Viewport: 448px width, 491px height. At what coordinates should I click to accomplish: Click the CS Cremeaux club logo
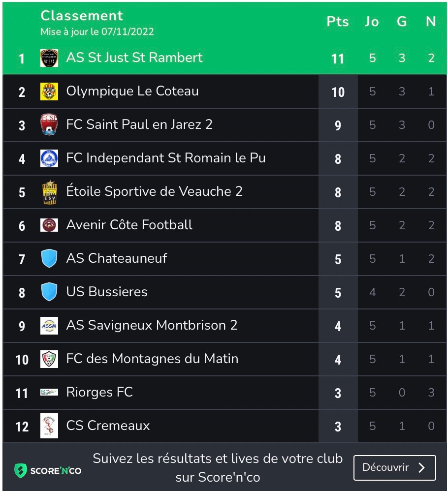click(49, 426)
